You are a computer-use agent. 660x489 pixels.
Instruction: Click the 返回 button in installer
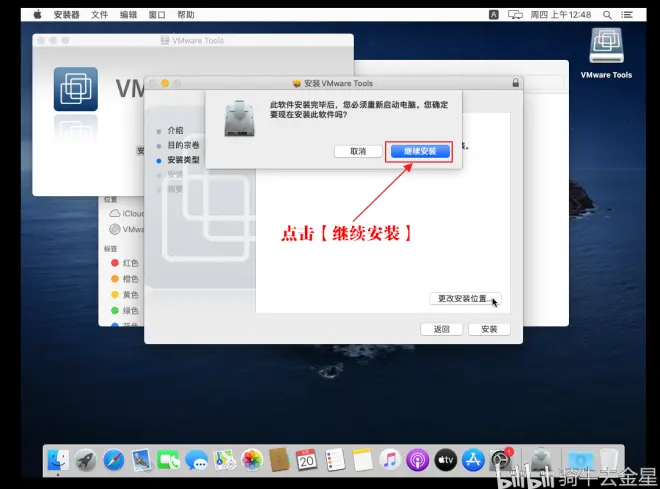(x=442, y=329)
